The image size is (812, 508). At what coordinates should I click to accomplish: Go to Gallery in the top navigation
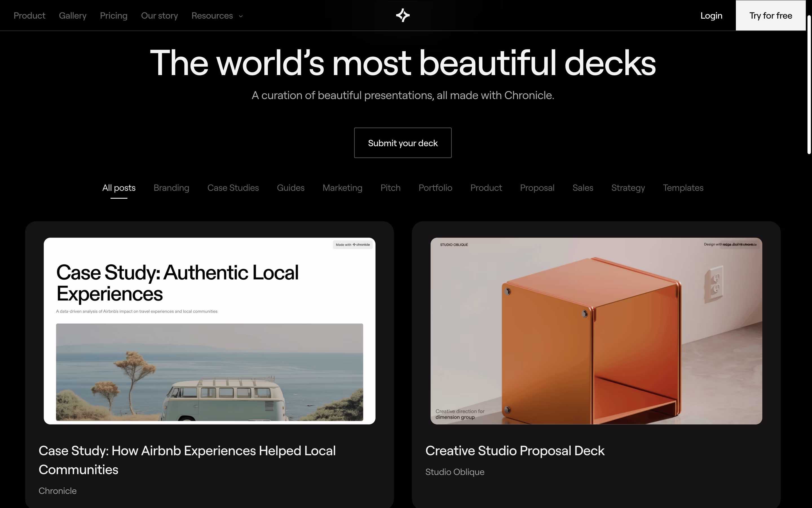73,16
